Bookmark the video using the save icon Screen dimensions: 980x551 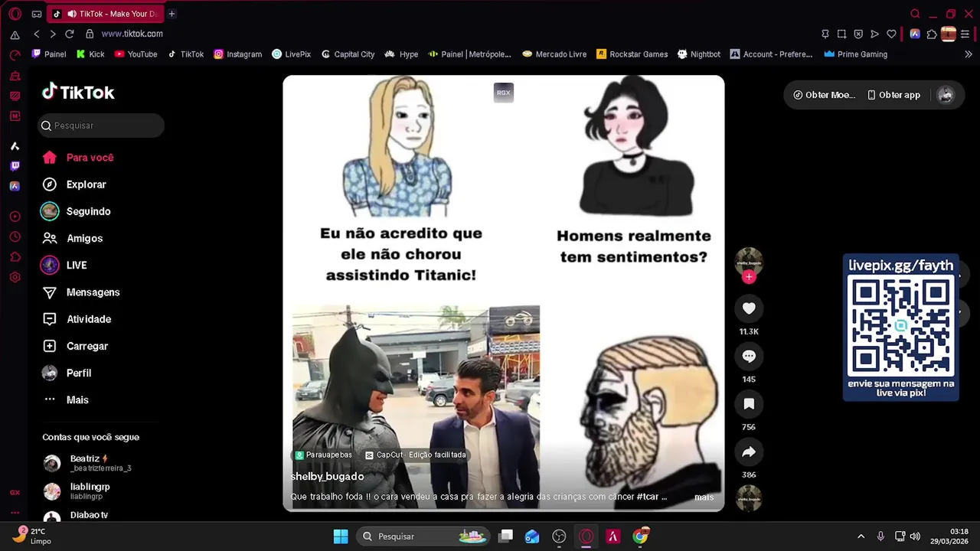click(x=749, y=404)
